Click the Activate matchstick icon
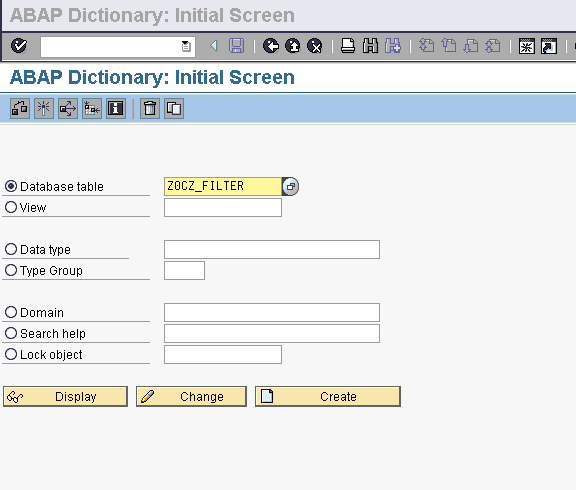 (x=44, y=108)
